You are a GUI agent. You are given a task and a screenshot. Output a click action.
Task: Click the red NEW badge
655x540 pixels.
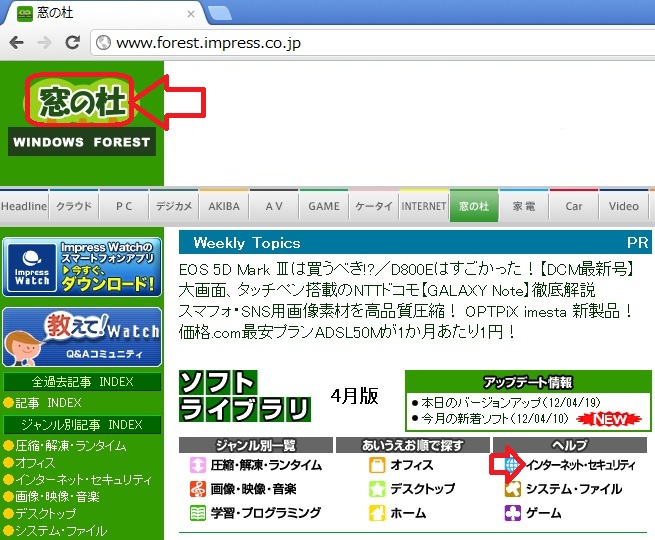click(610, 419)
